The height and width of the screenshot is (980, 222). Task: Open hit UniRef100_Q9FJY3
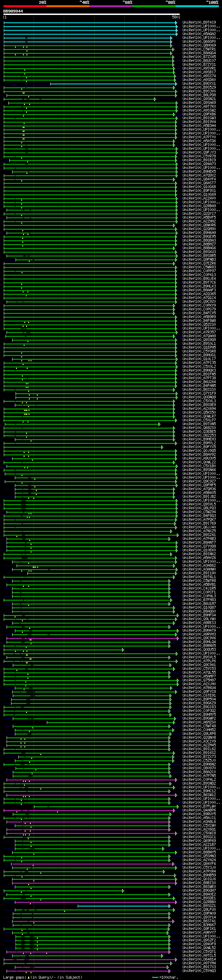(199, 152)
